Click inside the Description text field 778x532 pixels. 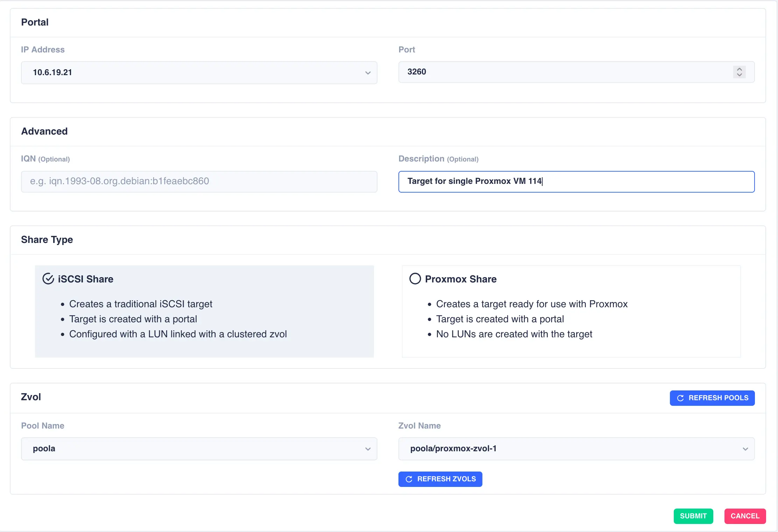[x=576, y=181]
